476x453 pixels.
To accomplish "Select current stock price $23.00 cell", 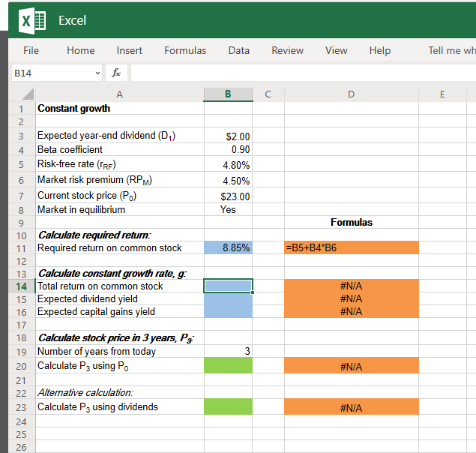I will 228,195.
